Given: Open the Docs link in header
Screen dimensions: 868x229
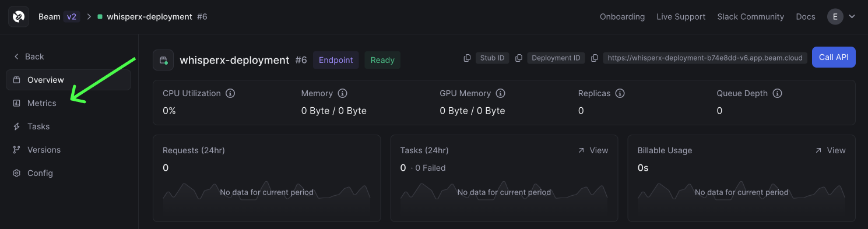Looking at the screenshot, I should click(806, 17).
